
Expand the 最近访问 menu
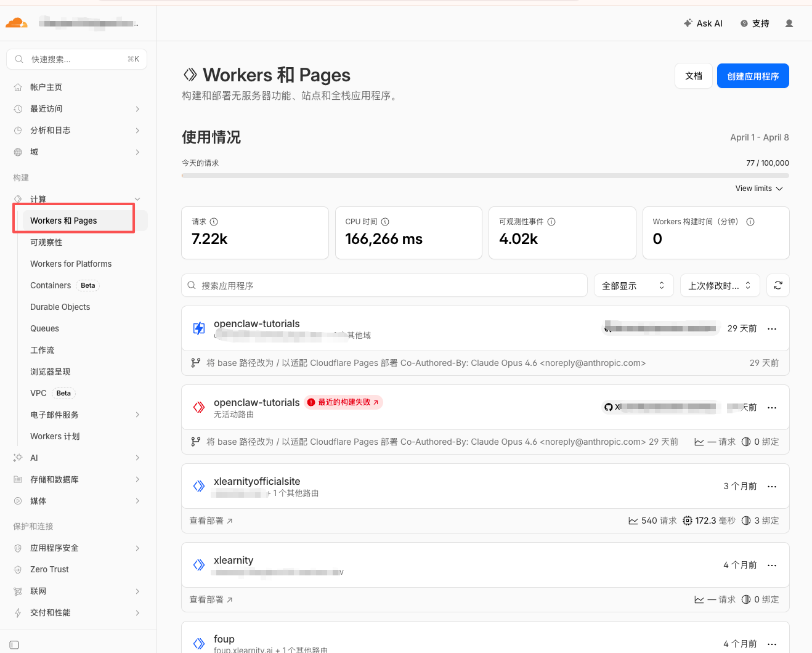(137, 109)
